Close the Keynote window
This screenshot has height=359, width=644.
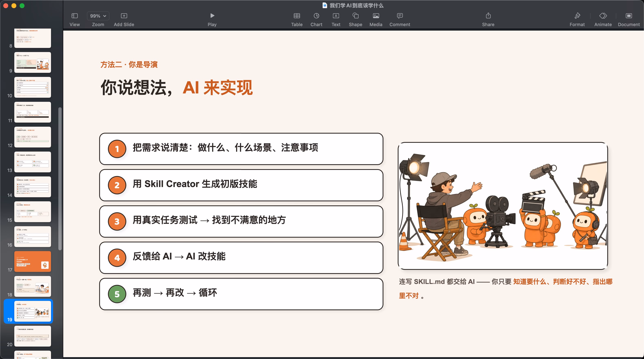pos(6,6)
